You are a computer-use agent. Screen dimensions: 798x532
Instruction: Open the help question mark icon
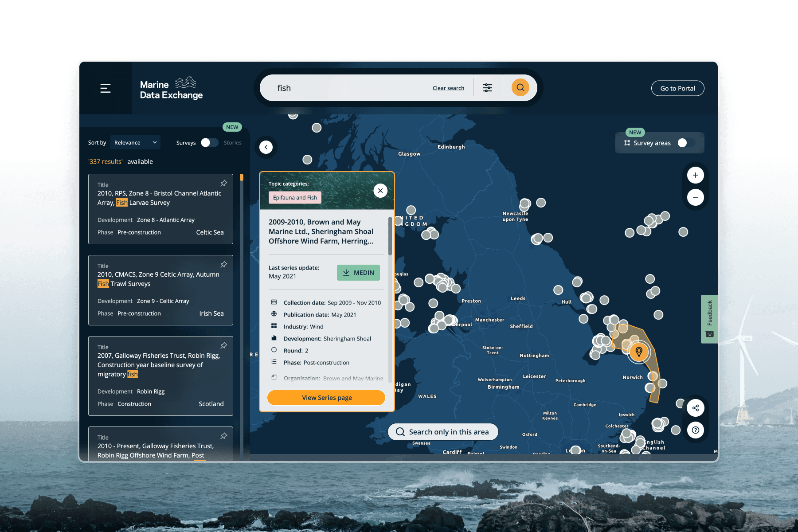696,430
